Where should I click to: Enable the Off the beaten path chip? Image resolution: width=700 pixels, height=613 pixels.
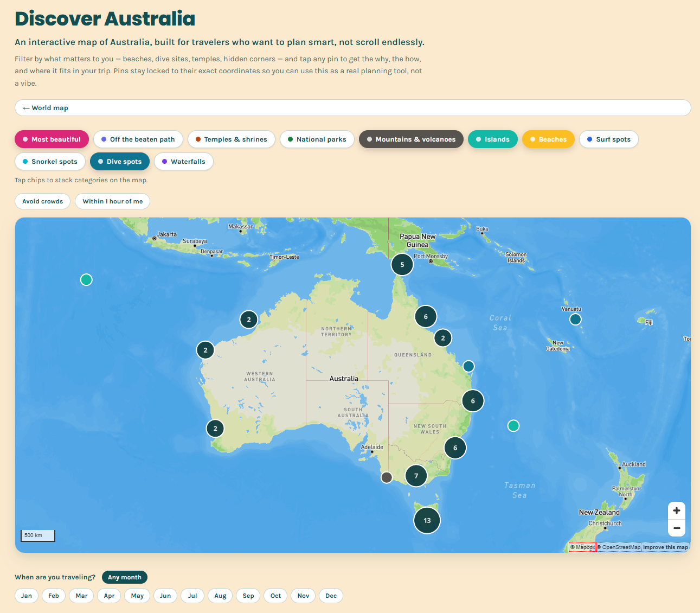[x=138, y=139]
